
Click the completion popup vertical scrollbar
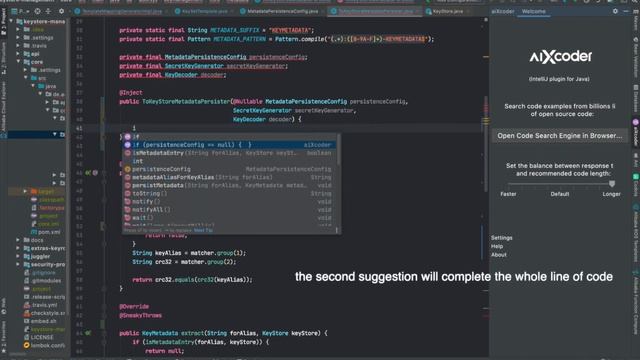[x=338, y=149]
